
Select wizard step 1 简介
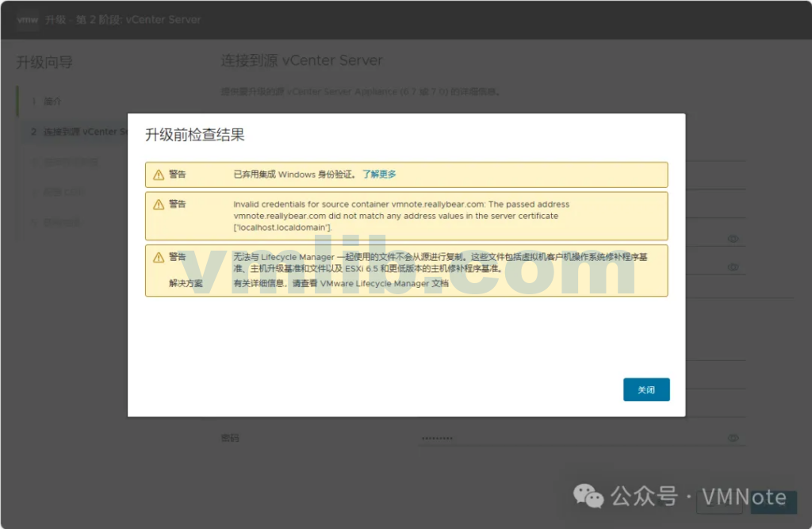coord(47,101)
